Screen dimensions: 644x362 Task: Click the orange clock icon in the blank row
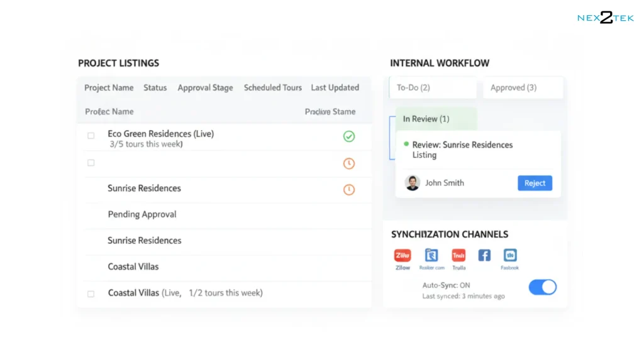[x=349, y=163]
